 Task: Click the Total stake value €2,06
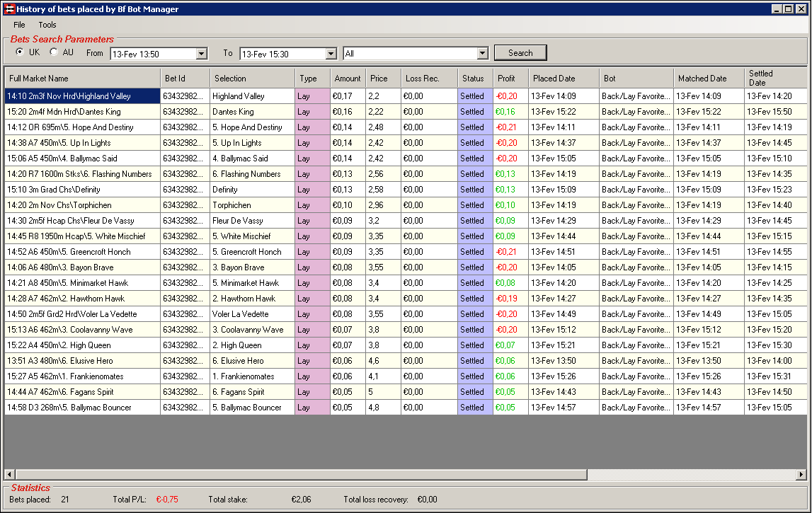(301, 500)
